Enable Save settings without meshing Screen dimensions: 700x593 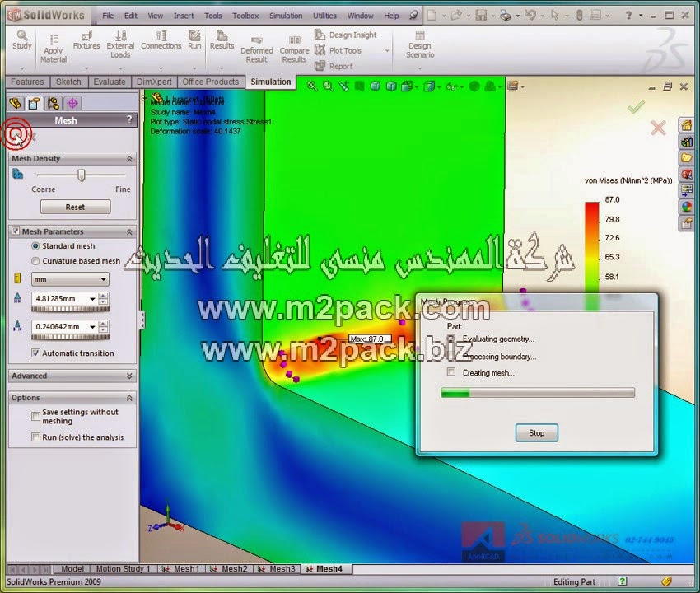[35, 416]
